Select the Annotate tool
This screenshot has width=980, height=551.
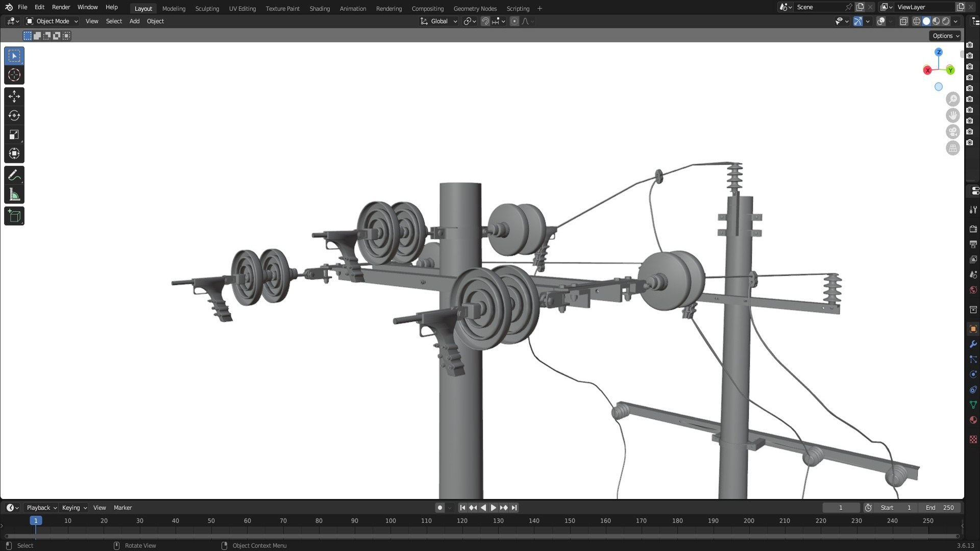(14, 175)
